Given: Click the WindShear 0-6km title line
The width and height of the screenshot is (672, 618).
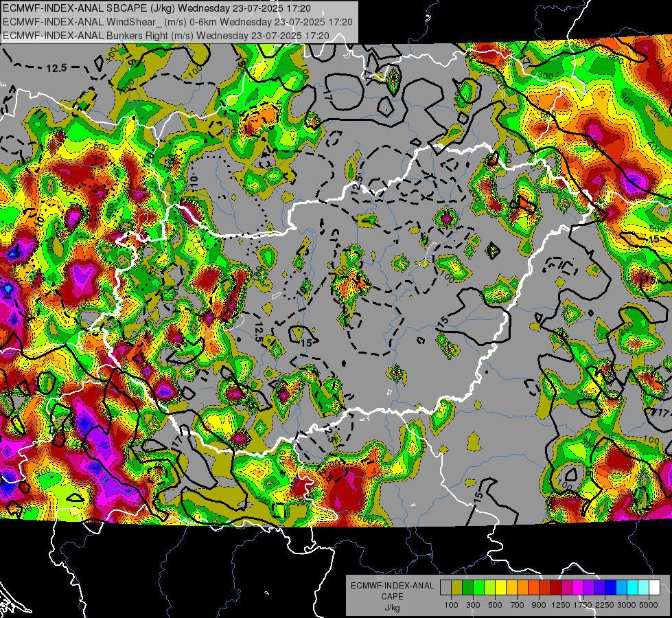Looking at the screenshot, I should [177, 22].
